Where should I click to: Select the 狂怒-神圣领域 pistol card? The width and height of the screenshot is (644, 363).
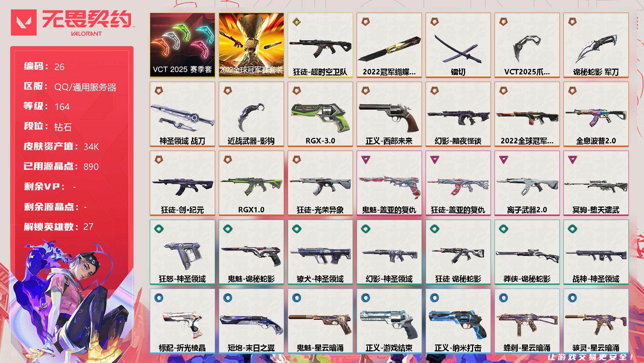tap(182, 252)
